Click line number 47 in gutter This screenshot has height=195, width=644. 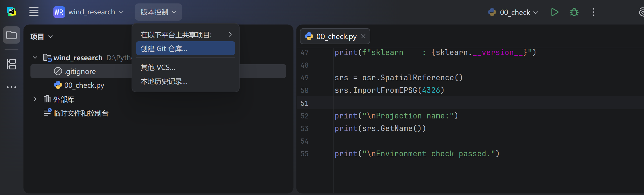pos(304,52)
